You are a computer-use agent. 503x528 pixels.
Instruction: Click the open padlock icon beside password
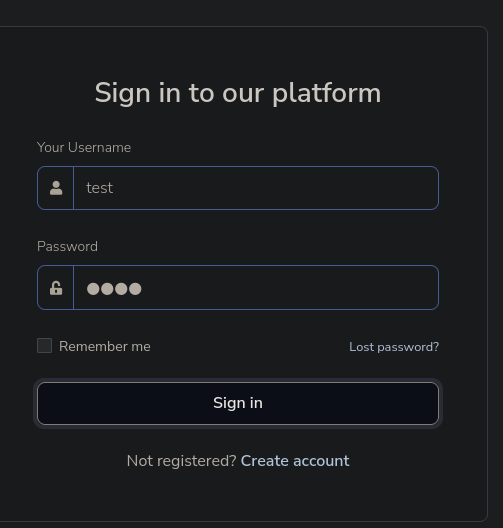click(56, 288)
